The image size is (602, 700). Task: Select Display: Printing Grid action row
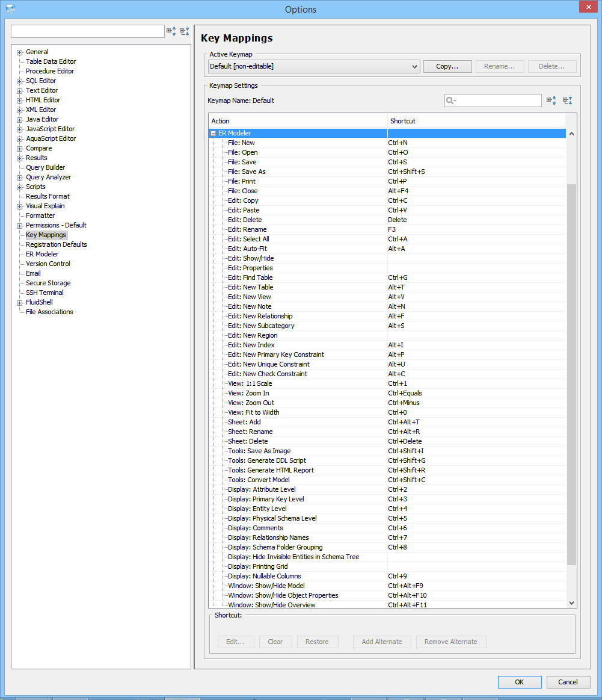[387, 566]
